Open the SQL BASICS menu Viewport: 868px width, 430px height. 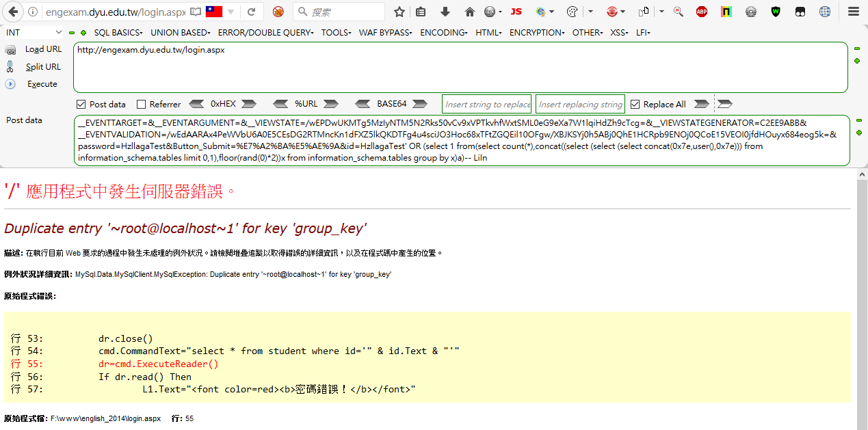point(118,33)
